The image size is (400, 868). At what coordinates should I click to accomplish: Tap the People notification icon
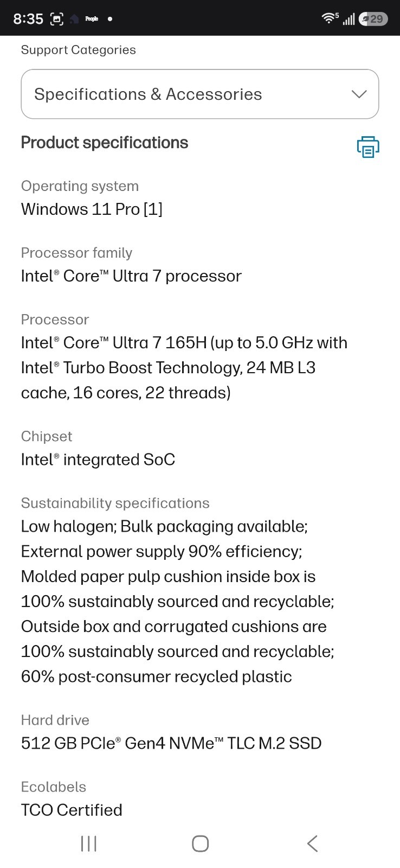point(92,19)
